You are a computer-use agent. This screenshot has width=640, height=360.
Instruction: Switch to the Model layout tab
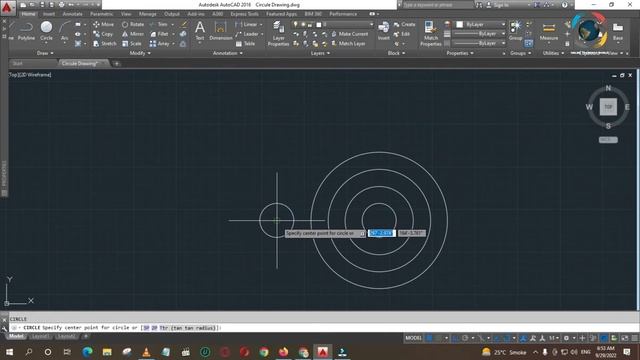point(16,336)
